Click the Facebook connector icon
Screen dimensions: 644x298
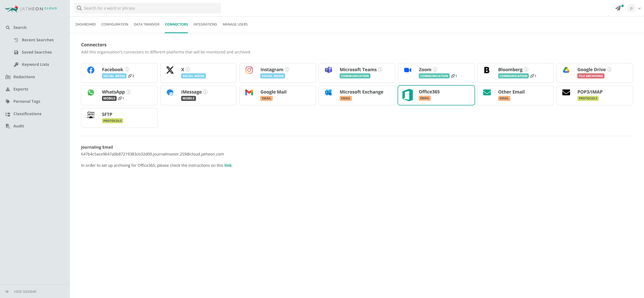(x=91, y=70)
